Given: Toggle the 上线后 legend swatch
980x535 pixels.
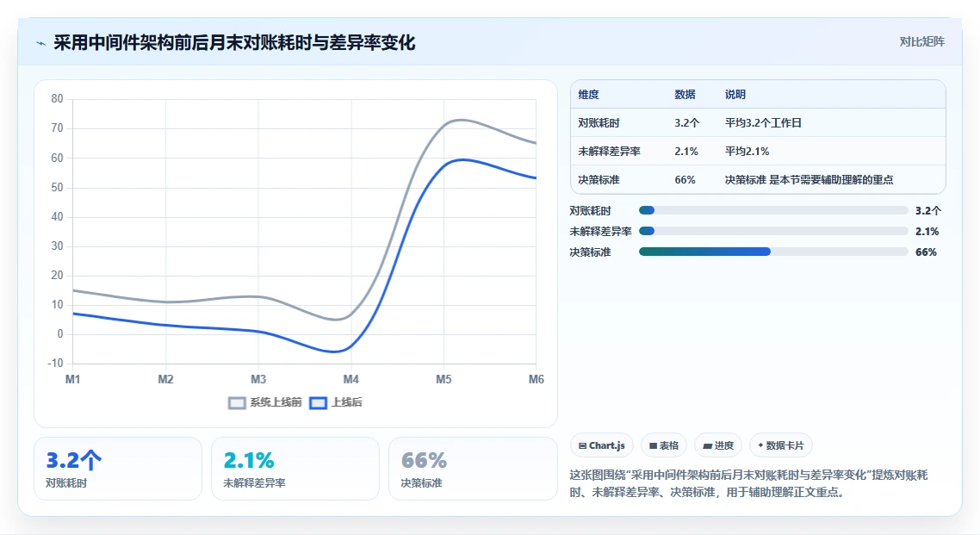Looking at the screenshot, I should pos(318,403).
